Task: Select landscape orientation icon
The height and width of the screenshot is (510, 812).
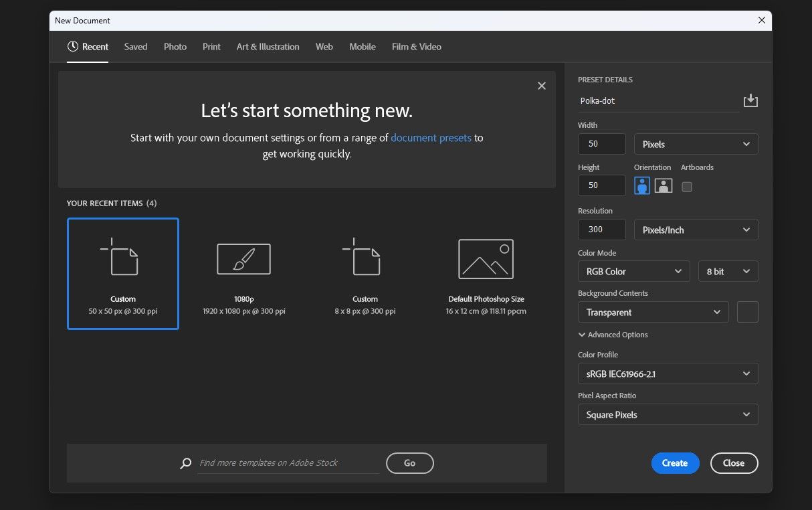Action: click(x=663, y=185)
